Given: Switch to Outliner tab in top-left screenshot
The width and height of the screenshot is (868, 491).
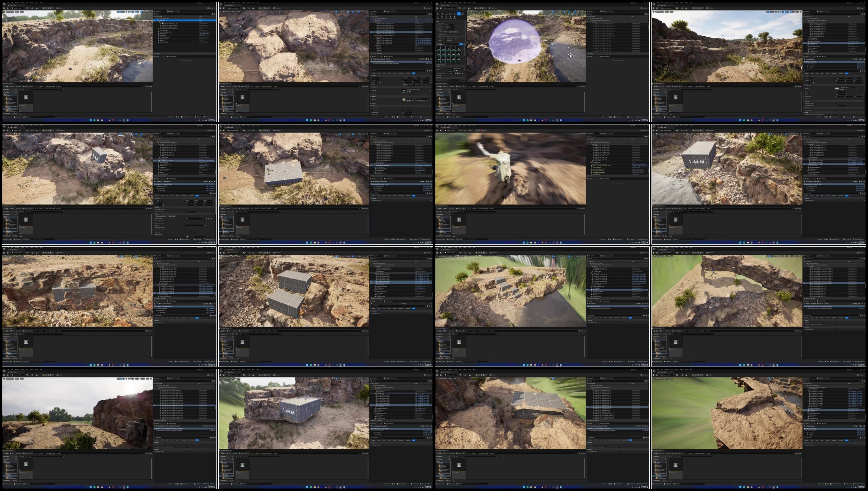Looking at the screenshot, I should 171,11.
